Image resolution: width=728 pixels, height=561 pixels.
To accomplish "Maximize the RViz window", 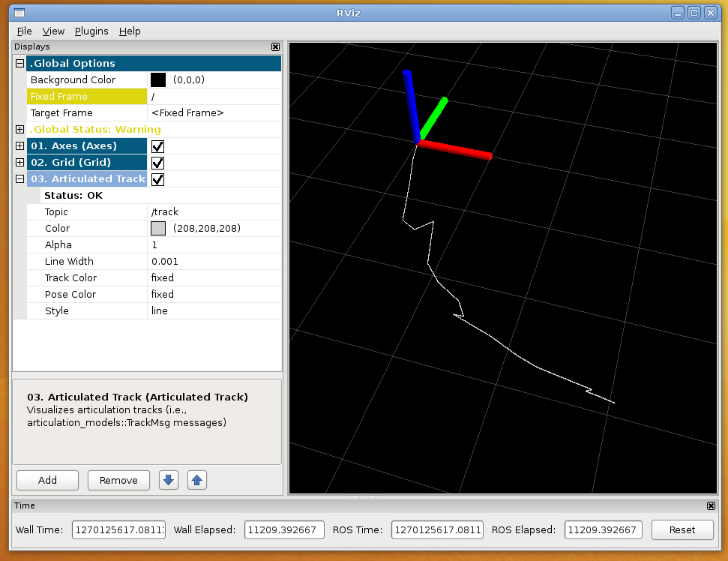I will 694,13.
